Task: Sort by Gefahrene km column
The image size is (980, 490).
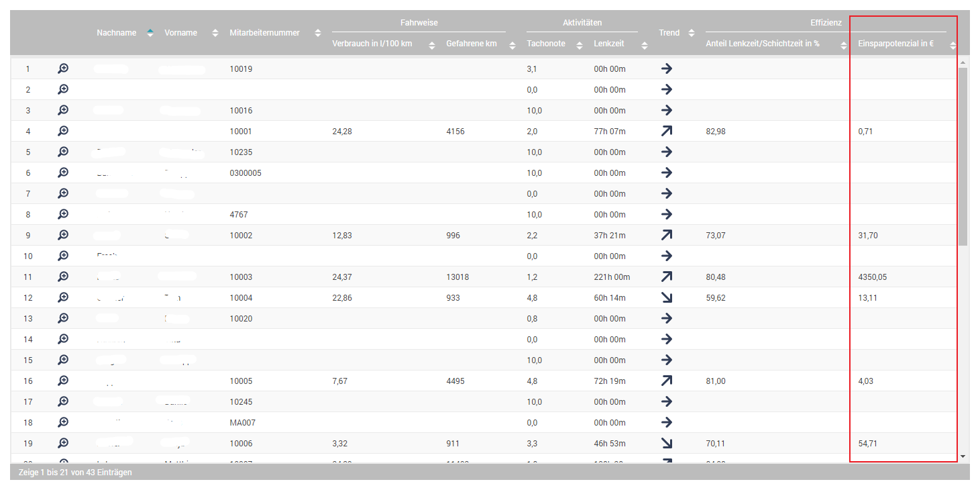Action: tap(512, 45)
